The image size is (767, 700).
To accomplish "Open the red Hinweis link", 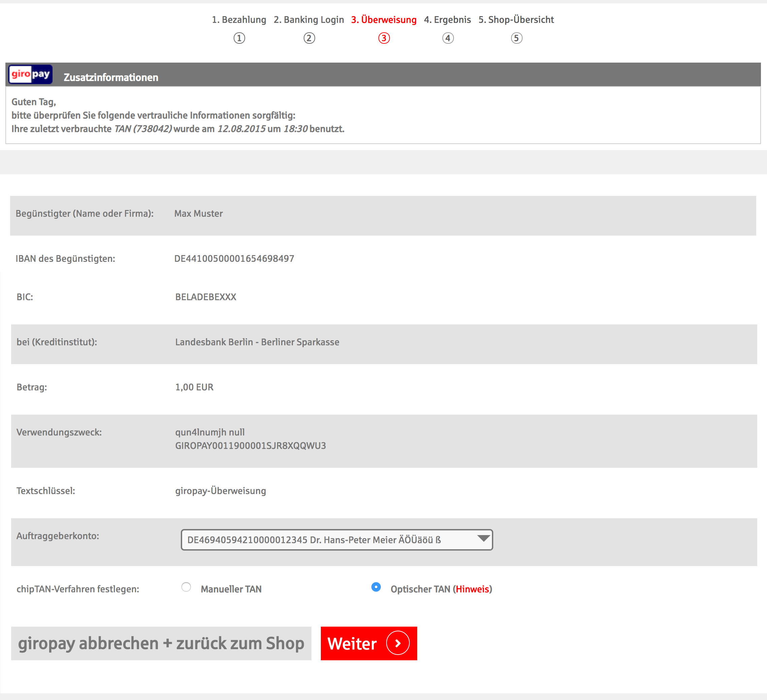I will 472,589.
